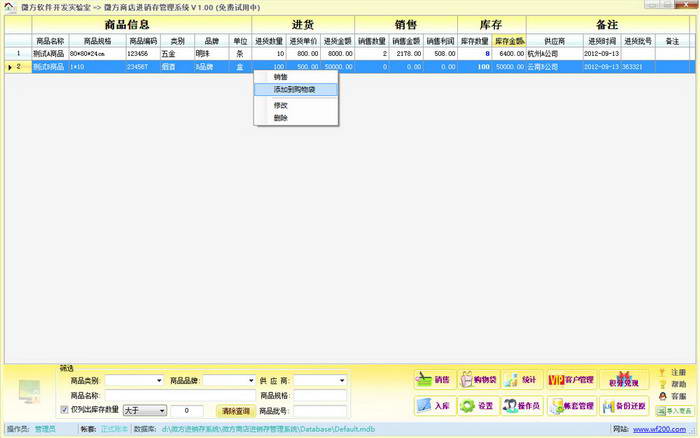
Task: Open VIP 客户管理 customer management
Action: [x=571, y=380]
